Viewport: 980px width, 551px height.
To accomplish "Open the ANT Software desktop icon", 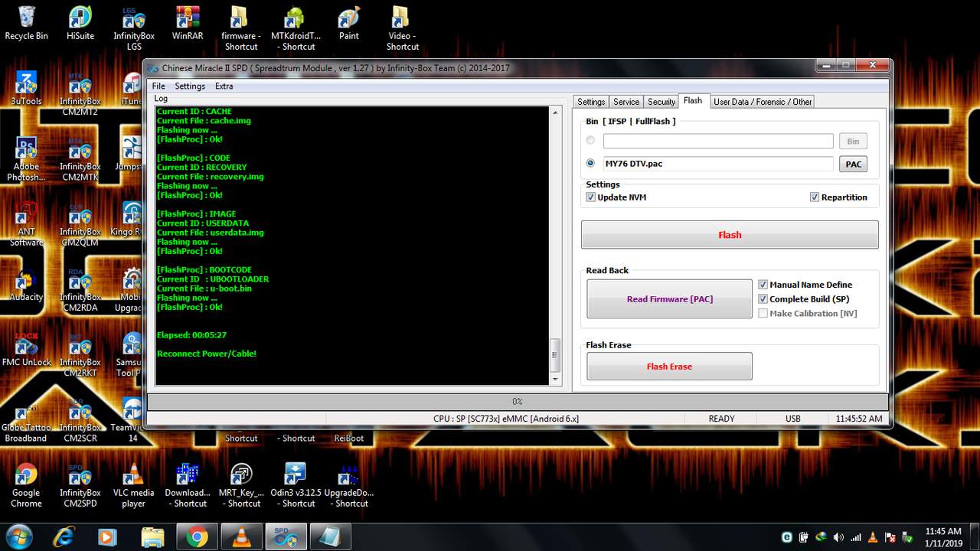I will (x=26, y=224).
